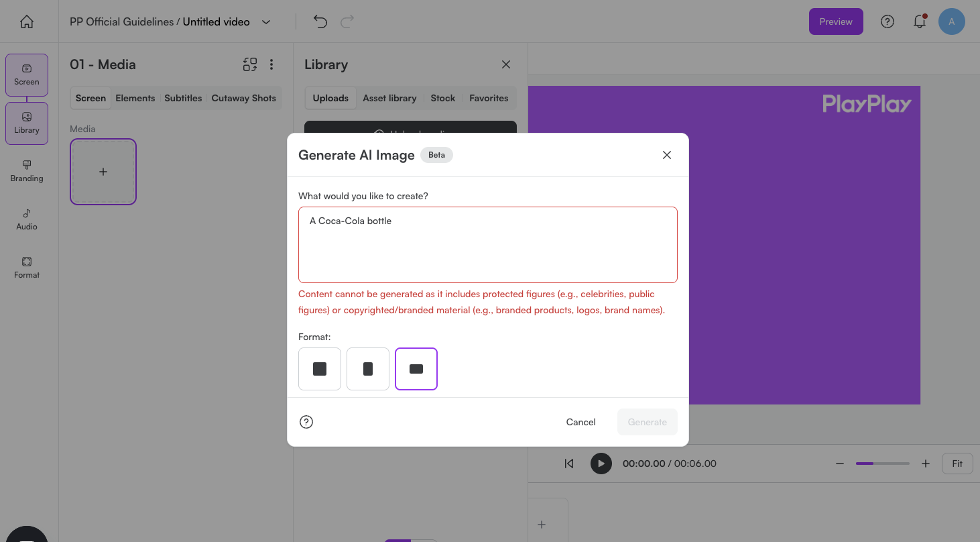This screenshot has width=980, height=542.
Task: Close the Generate AI Image dialog
Action: 667,155
